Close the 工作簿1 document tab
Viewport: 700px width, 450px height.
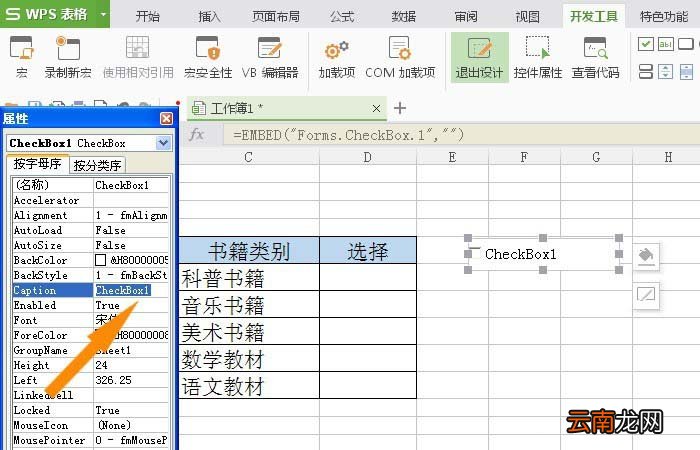point(376,108)
